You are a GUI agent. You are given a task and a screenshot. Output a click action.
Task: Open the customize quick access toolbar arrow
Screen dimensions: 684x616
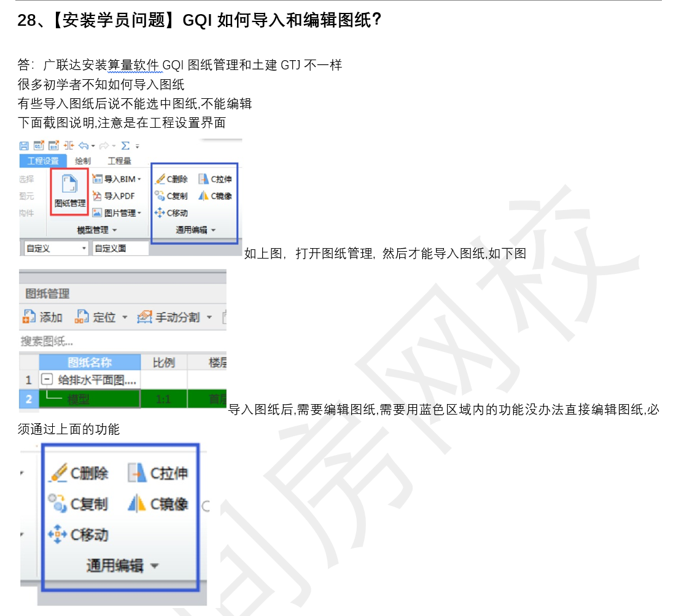pyautogui.click(x=137, y=147)
